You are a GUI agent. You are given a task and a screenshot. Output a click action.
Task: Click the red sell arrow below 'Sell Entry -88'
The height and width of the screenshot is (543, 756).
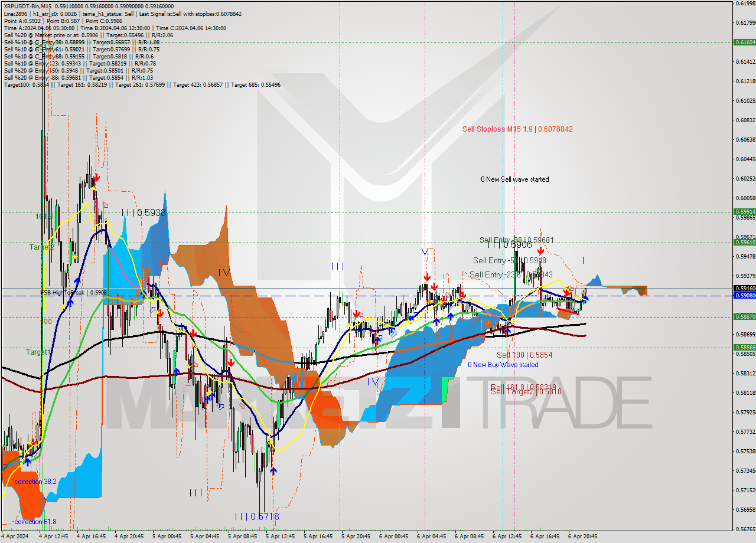pyautogui.click(x=540, y=251)
